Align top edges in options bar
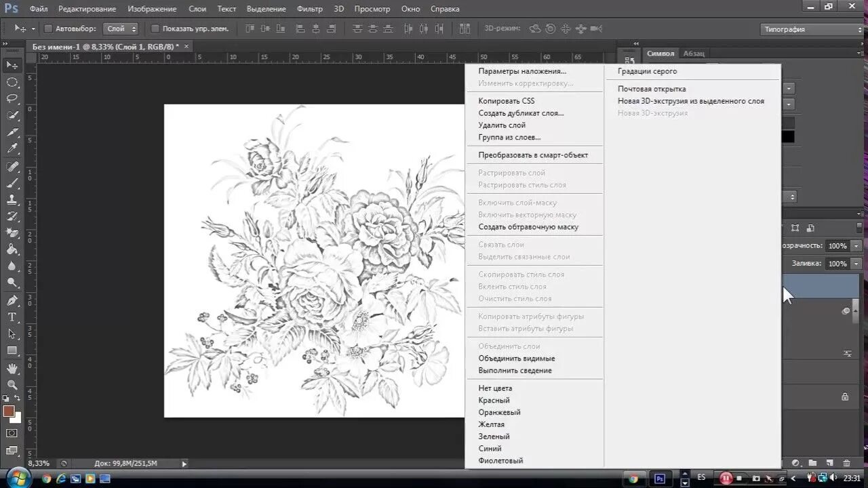The height and width of the screenshot is (488, 868). [x=250, y=29]
